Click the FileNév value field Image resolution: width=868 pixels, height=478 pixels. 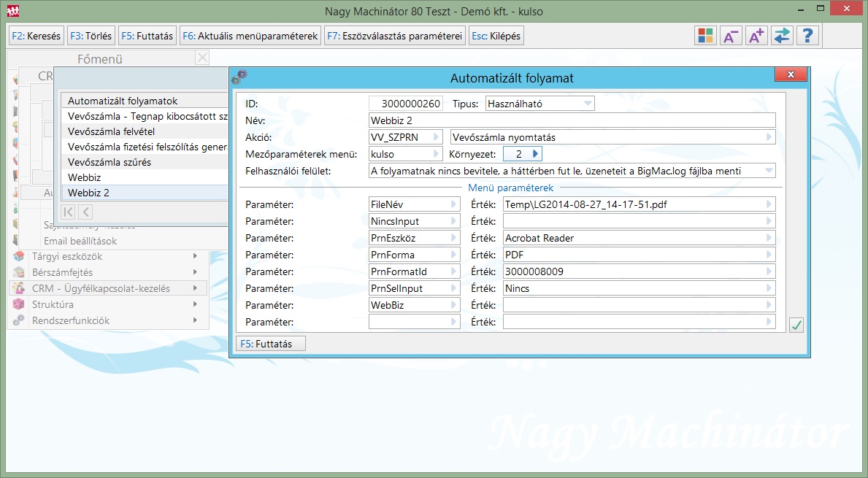tap(640, 204)
